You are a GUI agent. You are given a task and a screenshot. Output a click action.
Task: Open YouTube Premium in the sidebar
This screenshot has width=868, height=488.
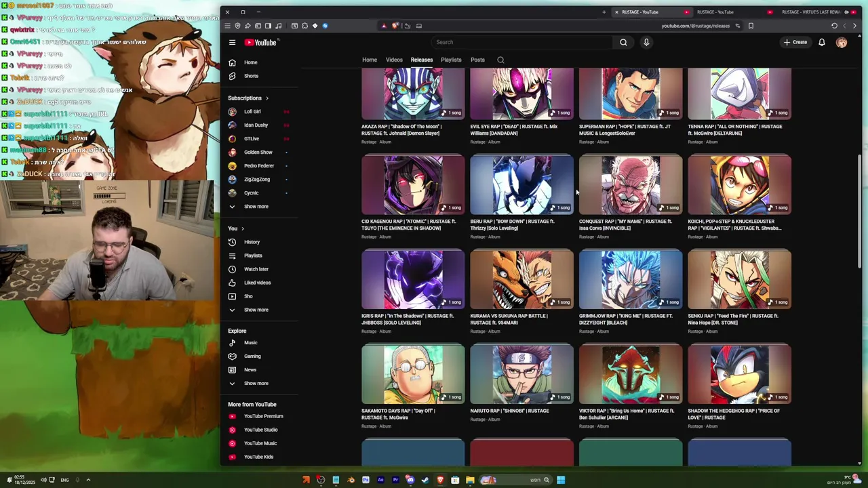[x=263, y=416]
